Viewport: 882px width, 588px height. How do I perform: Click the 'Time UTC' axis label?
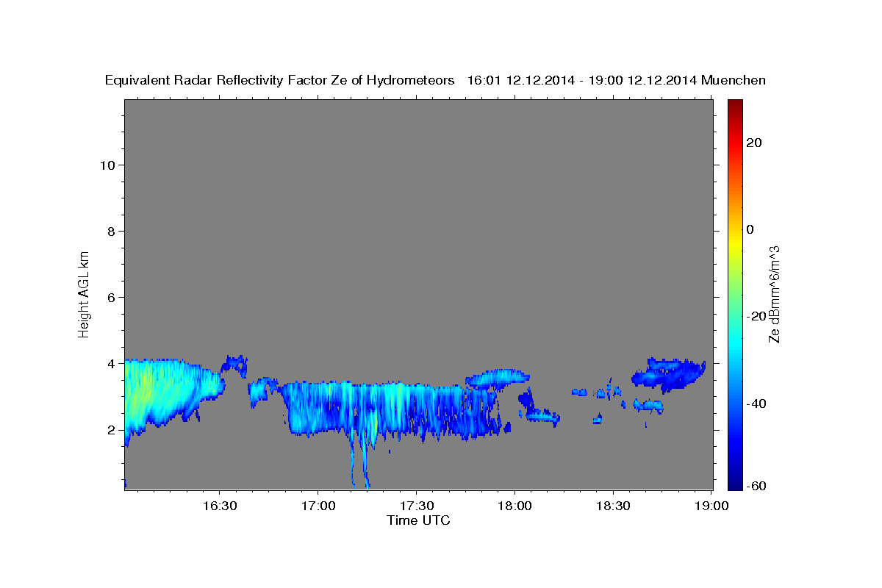point(418,520)
